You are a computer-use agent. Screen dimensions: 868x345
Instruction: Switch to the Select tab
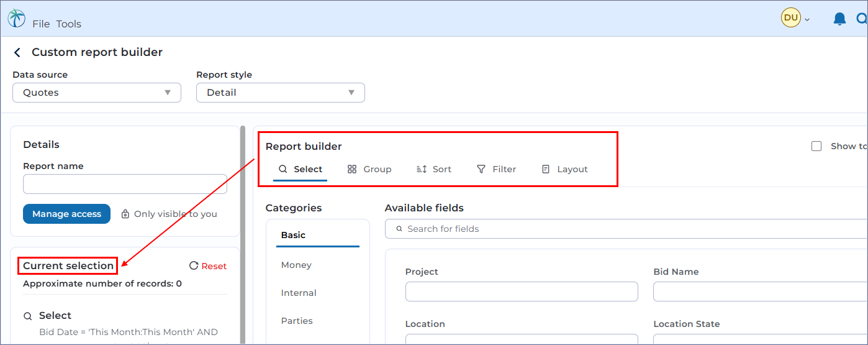pyautogui.click(x=301, y=169)
